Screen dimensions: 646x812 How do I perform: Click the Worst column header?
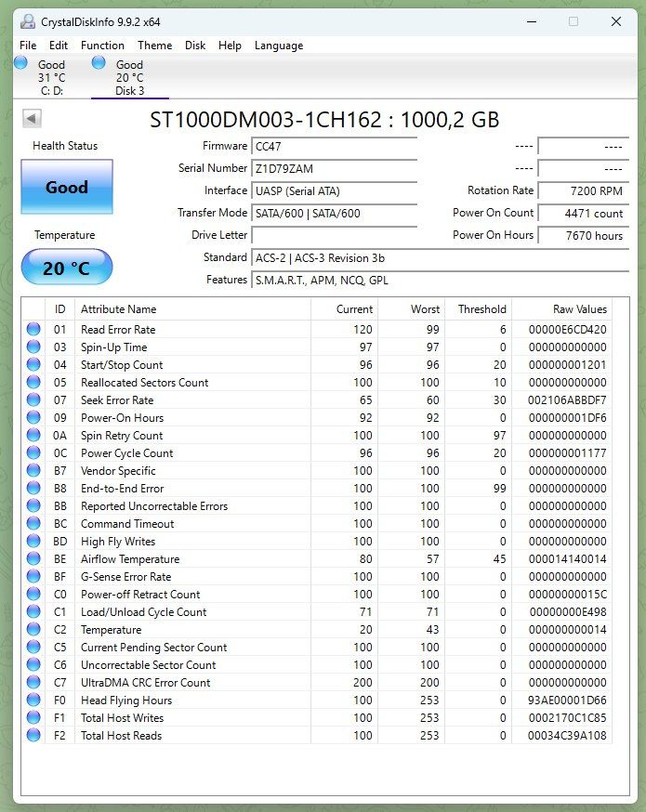tap(412, 309)
